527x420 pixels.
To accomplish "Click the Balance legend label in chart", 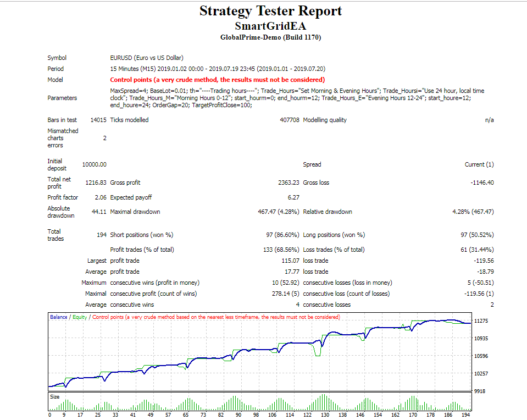I will 58,317.
